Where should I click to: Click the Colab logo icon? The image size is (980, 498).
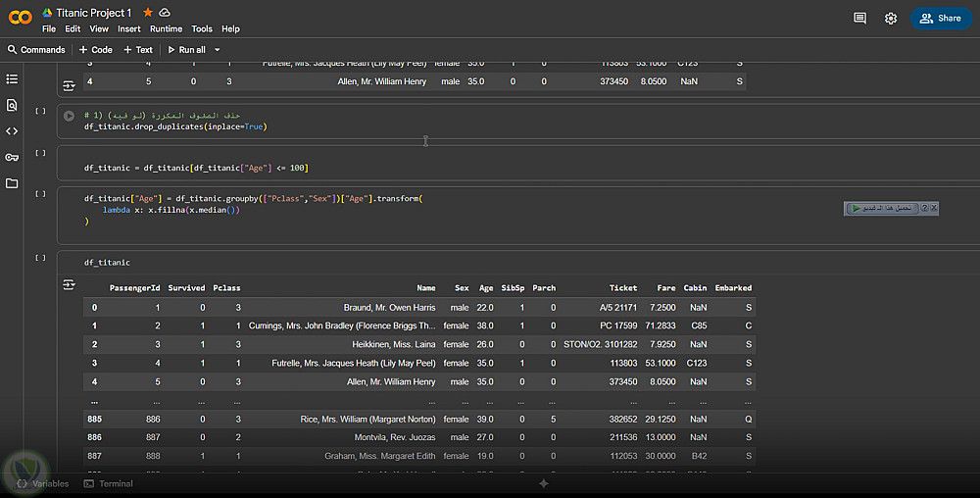pyautogui.click(x=20, y=18)
